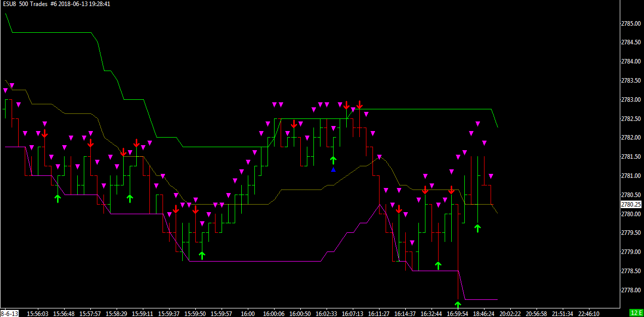The width and height of the screenshot is (644, 317).
Task: Click time axis label 15:56:03
Action: [38, 313]
